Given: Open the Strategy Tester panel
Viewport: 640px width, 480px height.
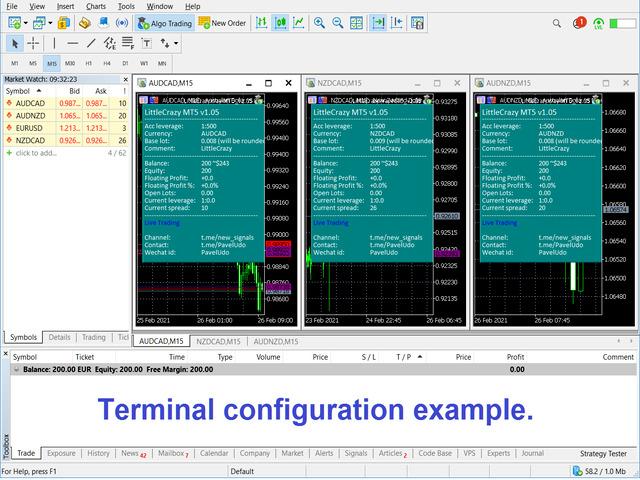Looking at the screenshot, I should (603, 453).
